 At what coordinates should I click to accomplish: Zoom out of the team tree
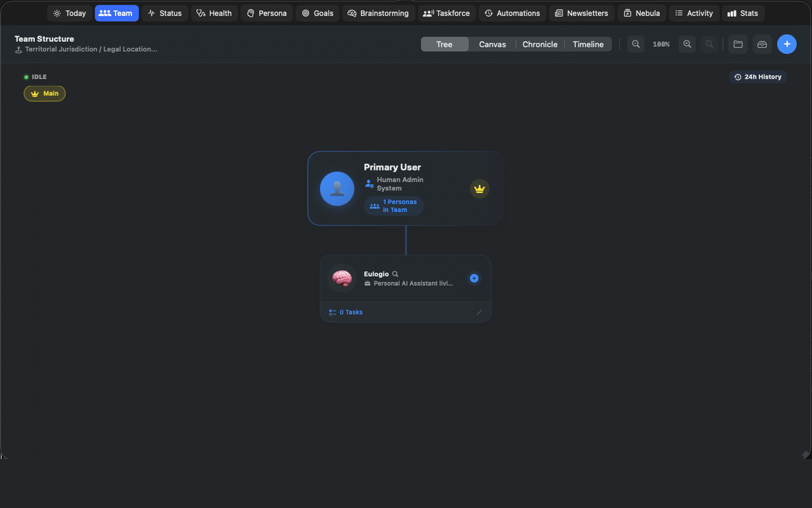636,44
